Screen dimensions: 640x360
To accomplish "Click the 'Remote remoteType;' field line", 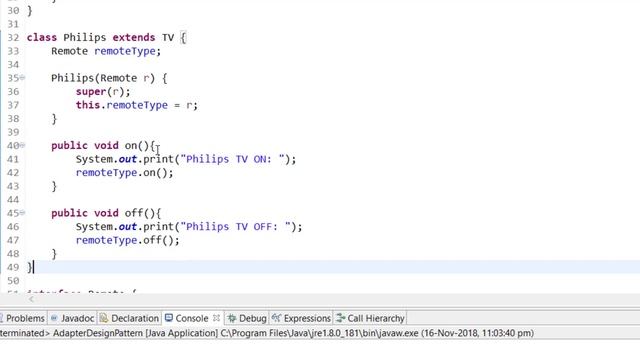I will click(106, 51).
